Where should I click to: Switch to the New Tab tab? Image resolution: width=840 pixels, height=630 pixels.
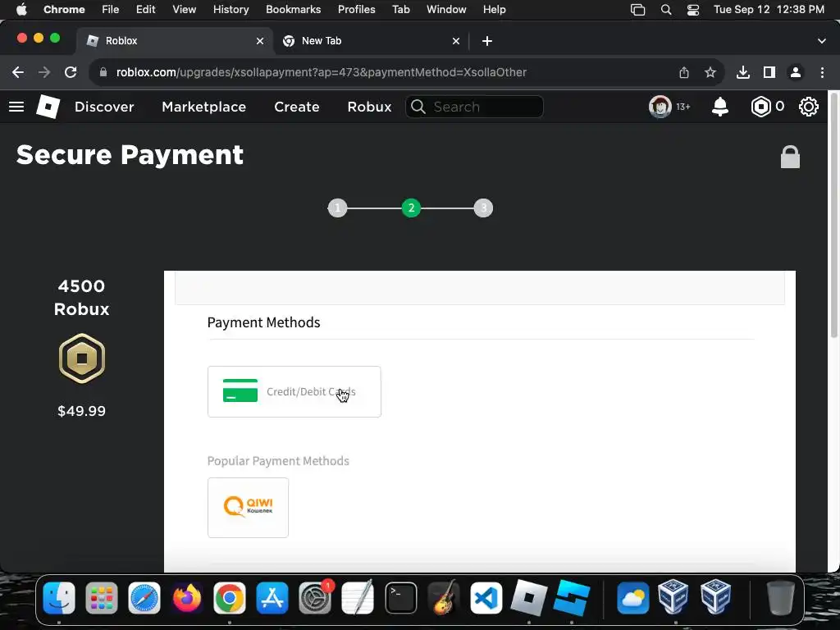coord(370,41)
